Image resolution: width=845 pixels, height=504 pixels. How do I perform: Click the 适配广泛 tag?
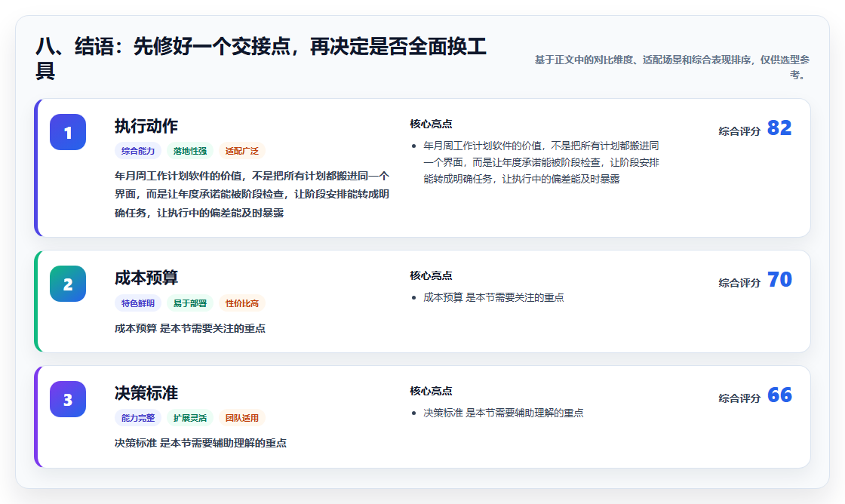[242, 151]
